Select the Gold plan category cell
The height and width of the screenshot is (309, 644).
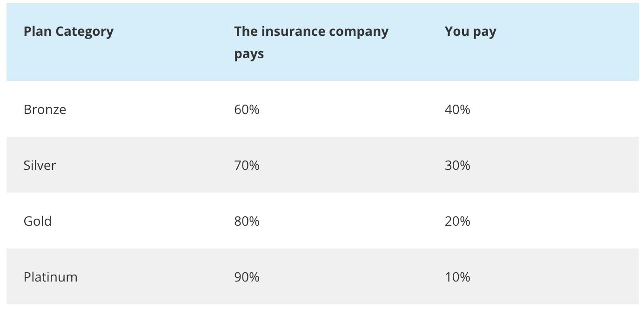[x=38, y=221]
